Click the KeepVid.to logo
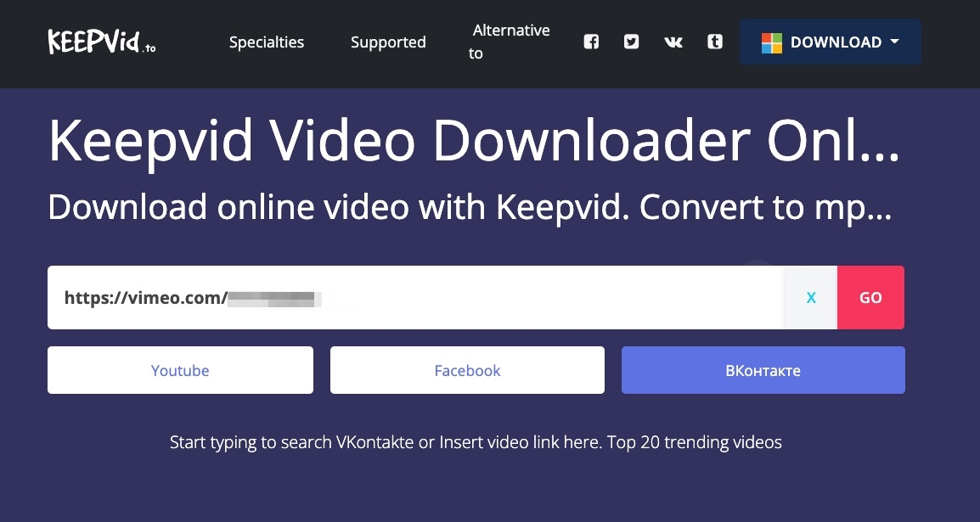This screenshot has width=980, height=522. (x=101, y=42)
